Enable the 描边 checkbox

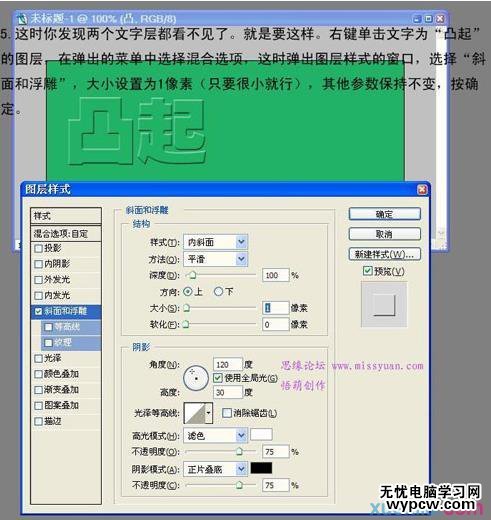[39, 422]
